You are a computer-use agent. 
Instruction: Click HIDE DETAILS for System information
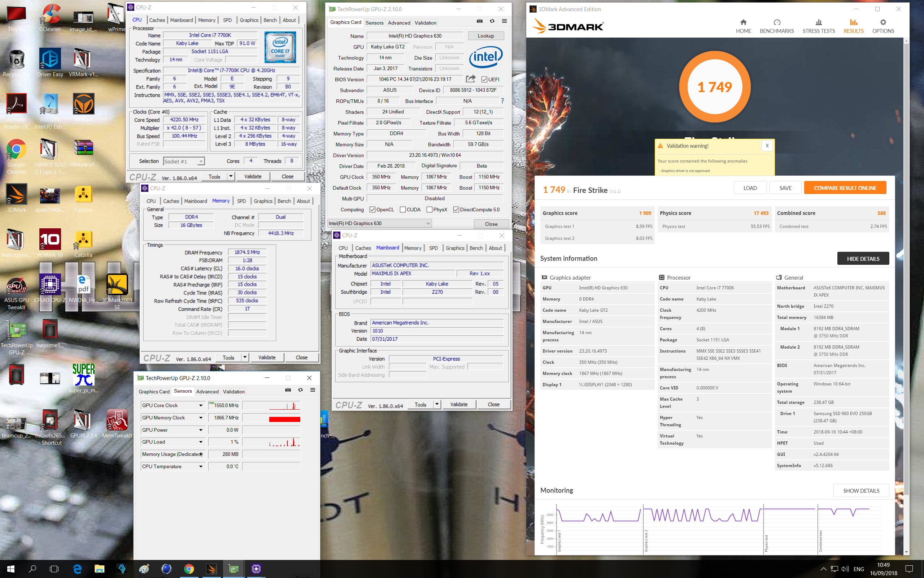[863, 258]
